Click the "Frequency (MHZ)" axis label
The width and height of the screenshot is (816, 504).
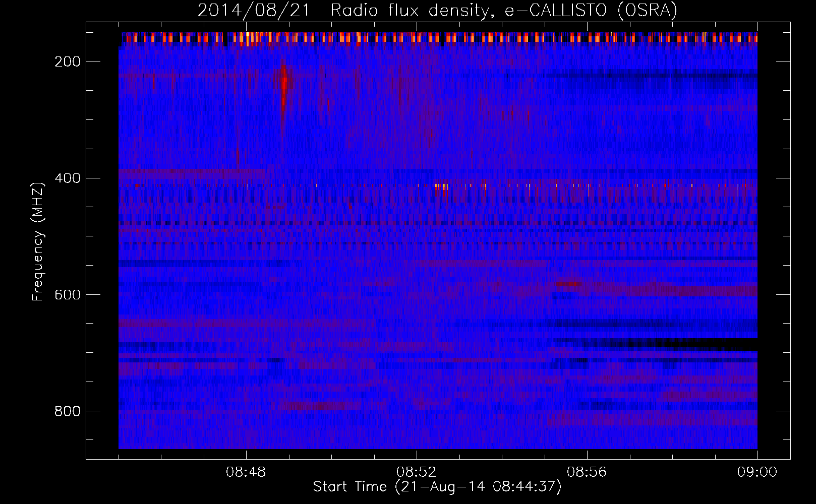(x=38, y=241)
